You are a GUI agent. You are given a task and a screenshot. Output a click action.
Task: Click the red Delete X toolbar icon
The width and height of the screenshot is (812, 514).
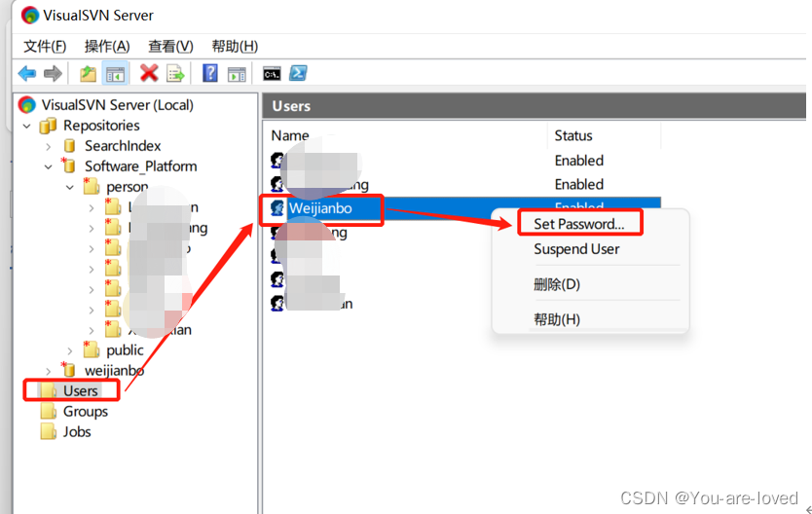click(x=149, y=73)
